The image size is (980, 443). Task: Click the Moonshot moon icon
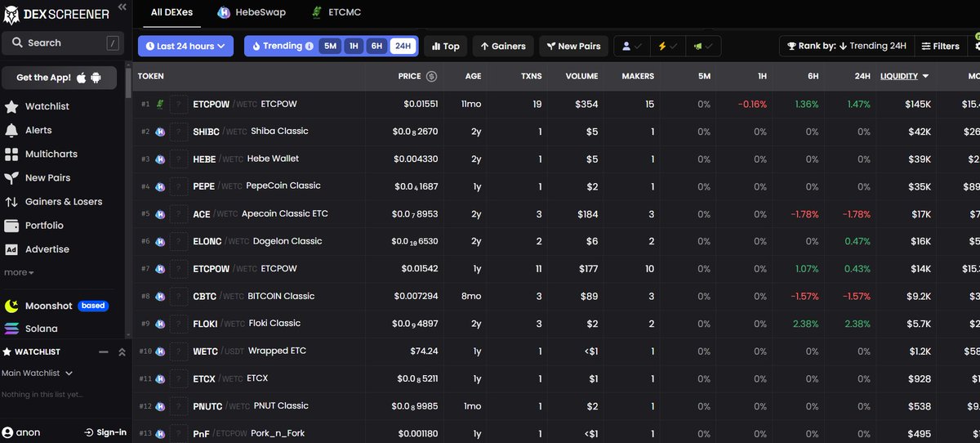(x=11, y=306)
